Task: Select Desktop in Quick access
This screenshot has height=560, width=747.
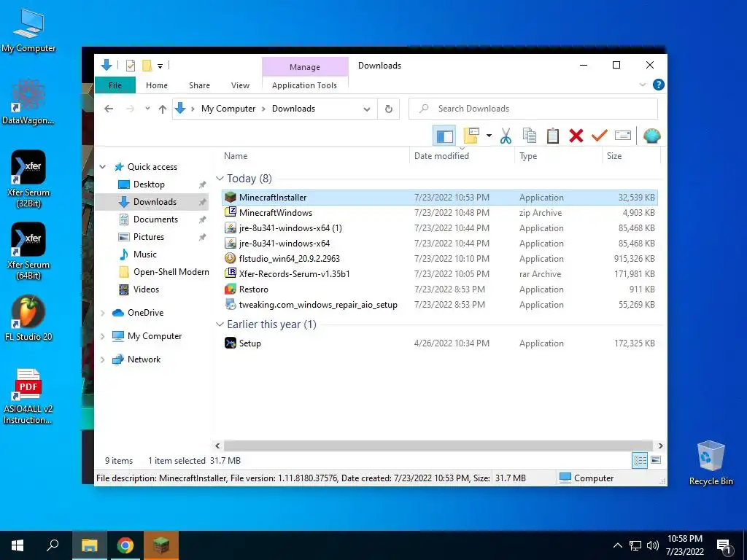Action: [149, 184]
